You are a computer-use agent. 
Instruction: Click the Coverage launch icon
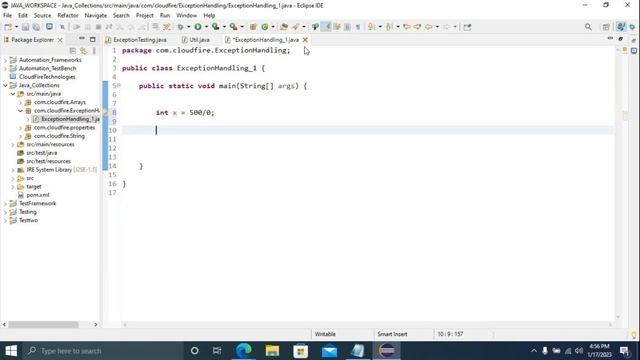tap(216, 27)
